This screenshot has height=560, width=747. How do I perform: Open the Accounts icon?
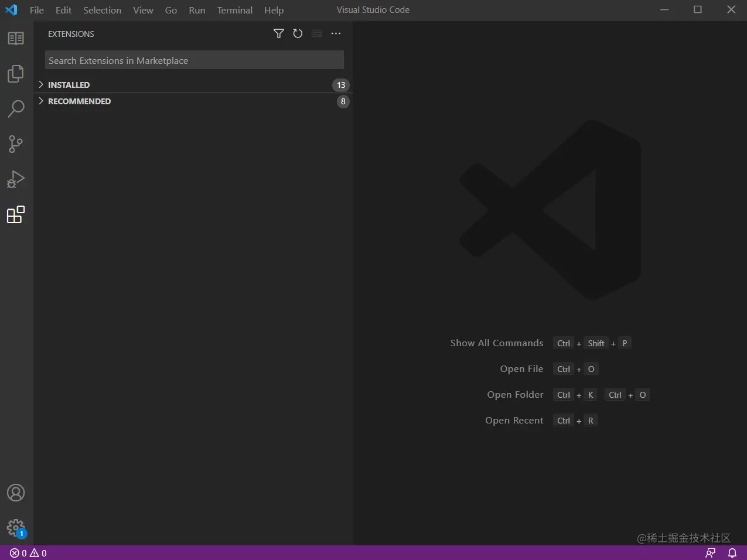click(16, 493)
